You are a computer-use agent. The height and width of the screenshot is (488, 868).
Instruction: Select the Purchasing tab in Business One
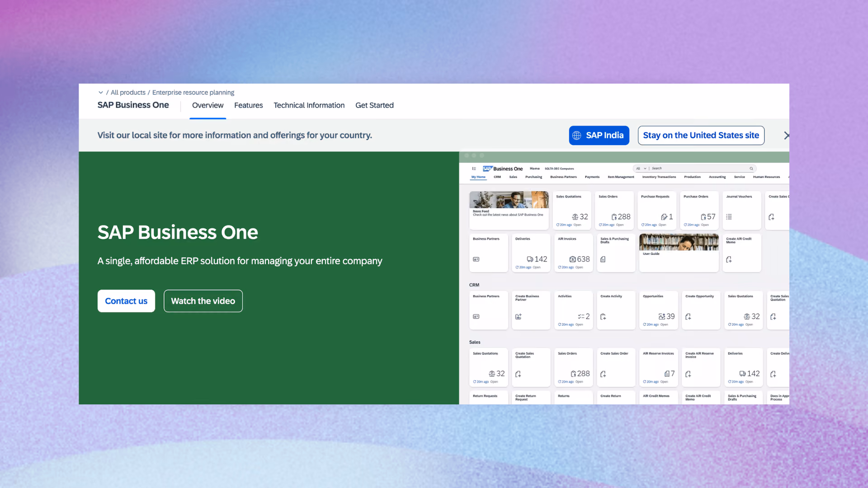coord(533,177)
